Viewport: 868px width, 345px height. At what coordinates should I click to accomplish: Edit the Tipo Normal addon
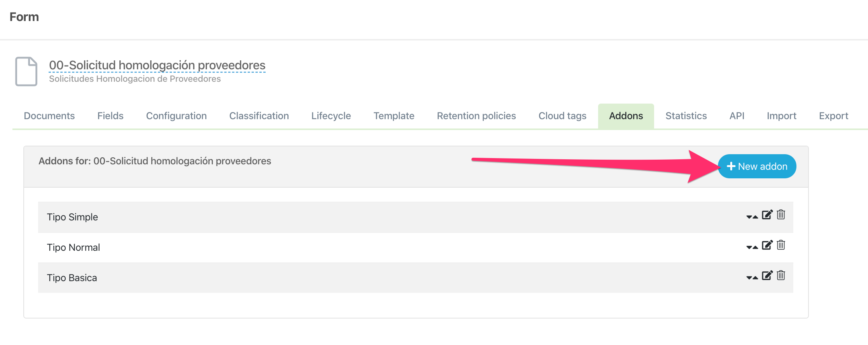(767, 245)
